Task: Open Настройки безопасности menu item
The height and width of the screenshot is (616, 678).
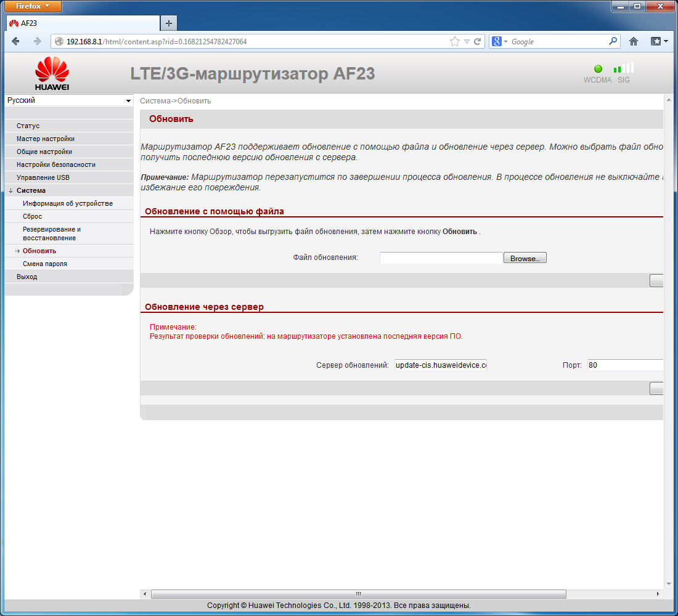Action: click(x=69, y=164)
